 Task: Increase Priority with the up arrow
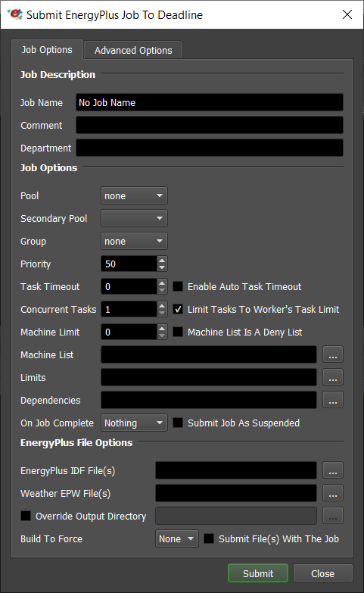click(162, 261)
